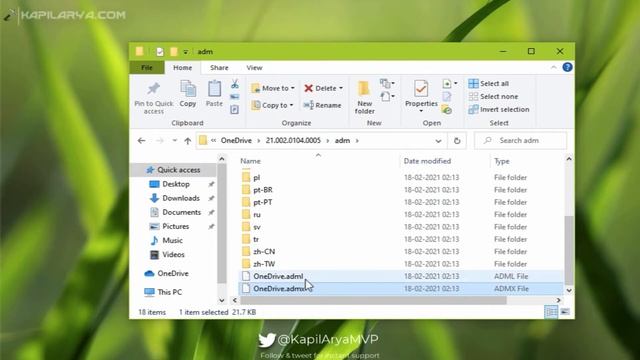The height and width of the screenshot is (360, 640).
Task: Click Rename in Organize group
Action: click(x=322, y=105)
